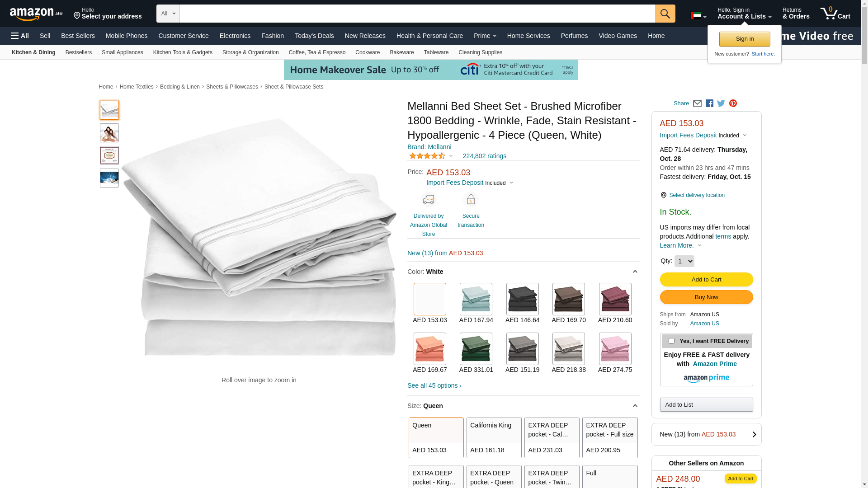Choose California King size option

coord(494,437)
